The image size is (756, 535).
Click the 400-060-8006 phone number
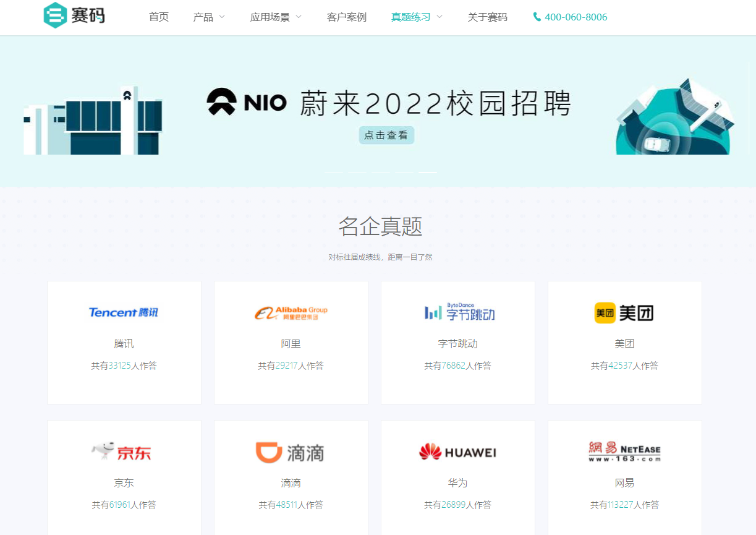point(576,17)
